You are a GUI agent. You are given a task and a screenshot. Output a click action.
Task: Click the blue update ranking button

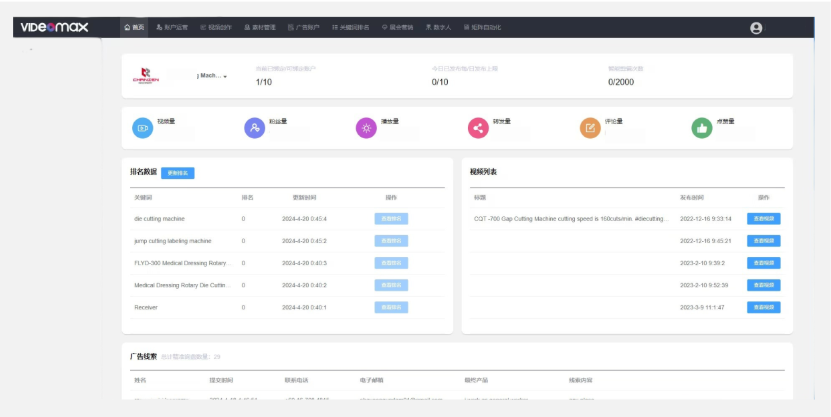click(177, 173)
